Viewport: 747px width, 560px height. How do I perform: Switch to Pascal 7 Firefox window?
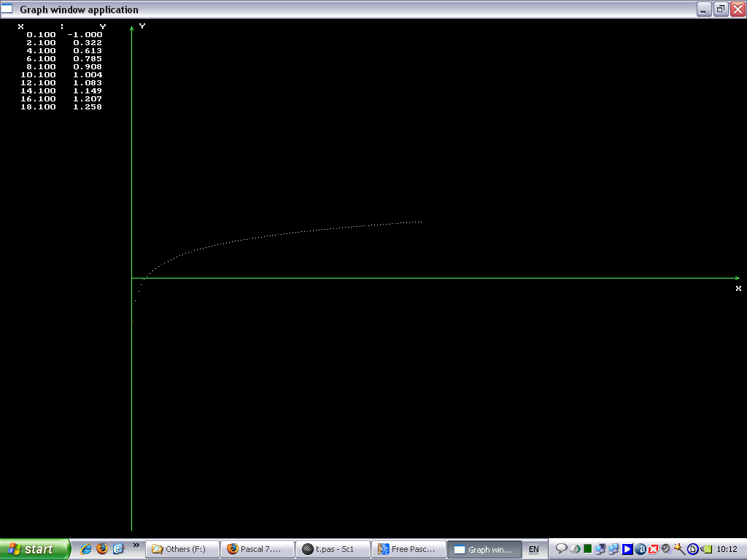pyautogui.click(x=258, y=549)
